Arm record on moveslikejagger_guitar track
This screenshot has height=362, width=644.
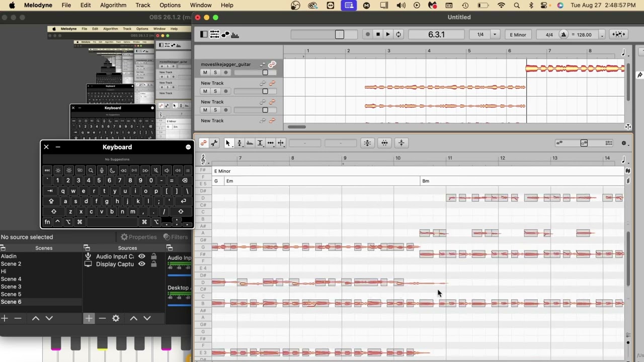tap(225, 72)
